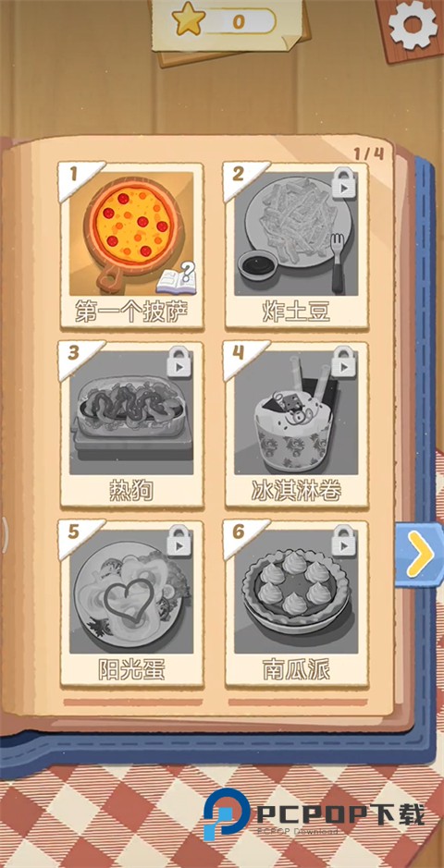The width and height of the screenshot is (444, 868).
Task: Tap the lock video icon on 炸土豆
Action: pos(343,184)
